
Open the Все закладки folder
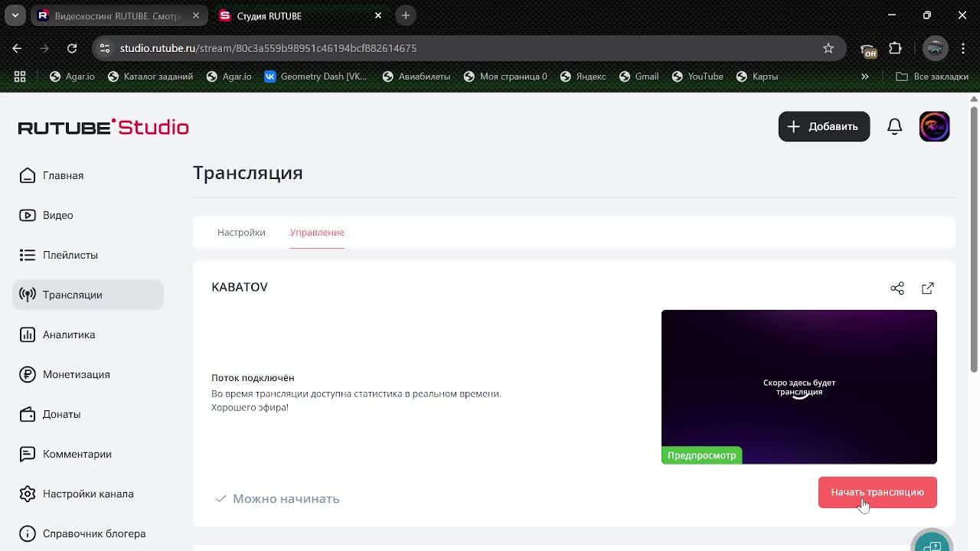tap(933, 77)
